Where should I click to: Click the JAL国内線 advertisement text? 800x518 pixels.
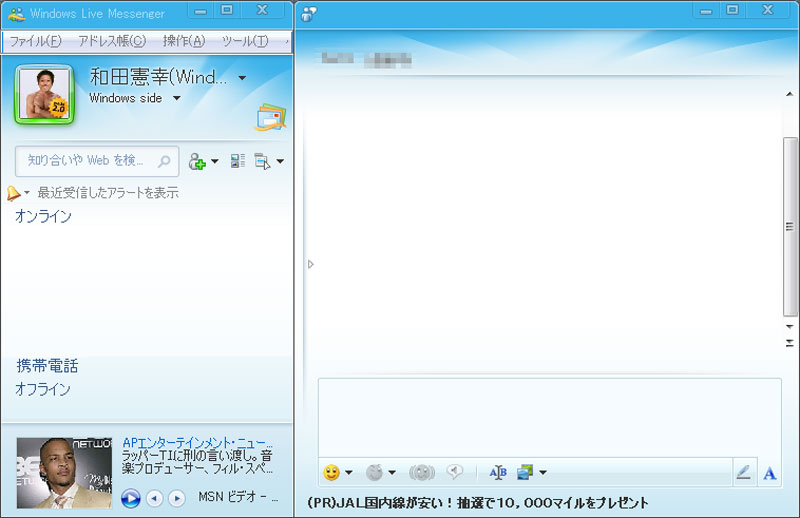(478, 503)
